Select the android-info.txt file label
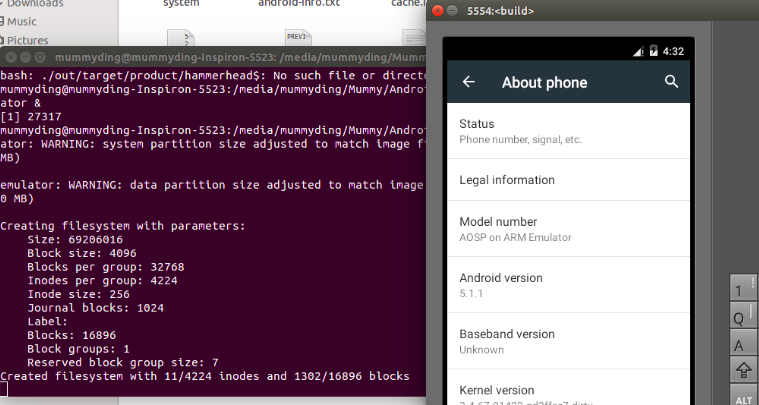The width and height of the screenshot is (759, 405). tap(299, 3)
